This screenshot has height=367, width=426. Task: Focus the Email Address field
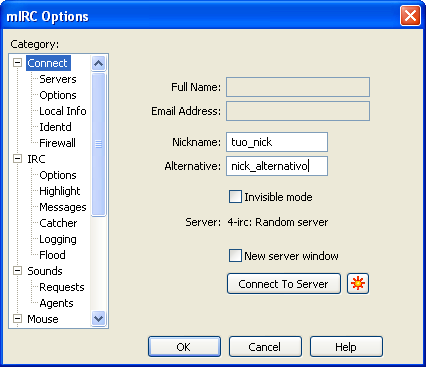click(298, 111)
